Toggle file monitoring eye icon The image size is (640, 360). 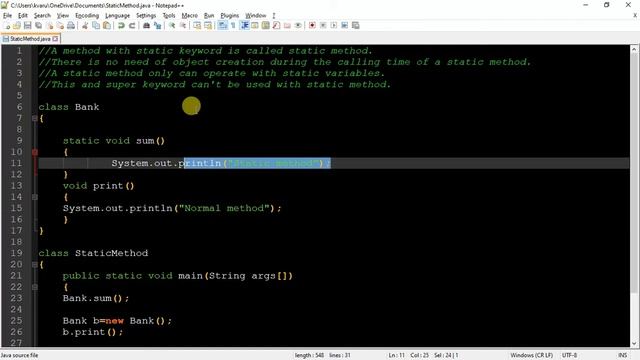(x=298, y=25)
